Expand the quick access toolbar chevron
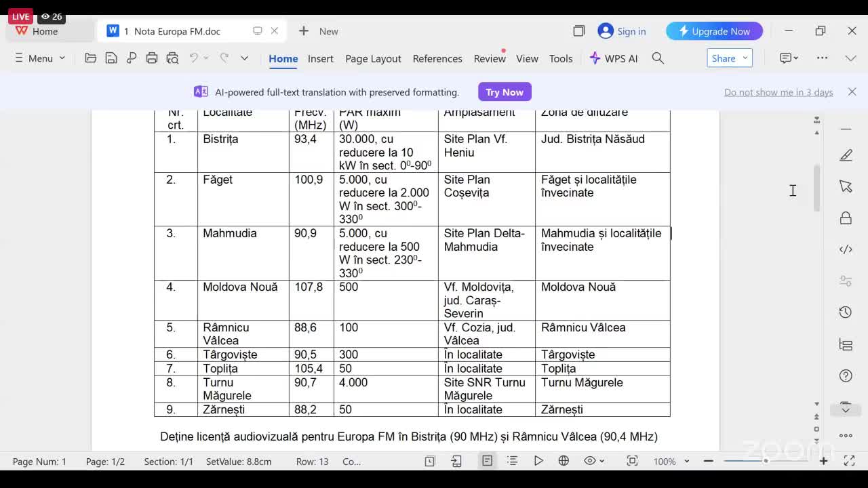 tap(245, 58)
